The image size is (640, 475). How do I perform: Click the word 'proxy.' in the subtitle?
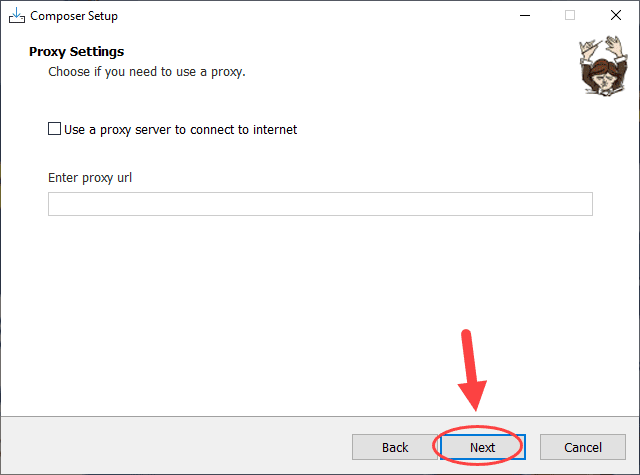228,72
